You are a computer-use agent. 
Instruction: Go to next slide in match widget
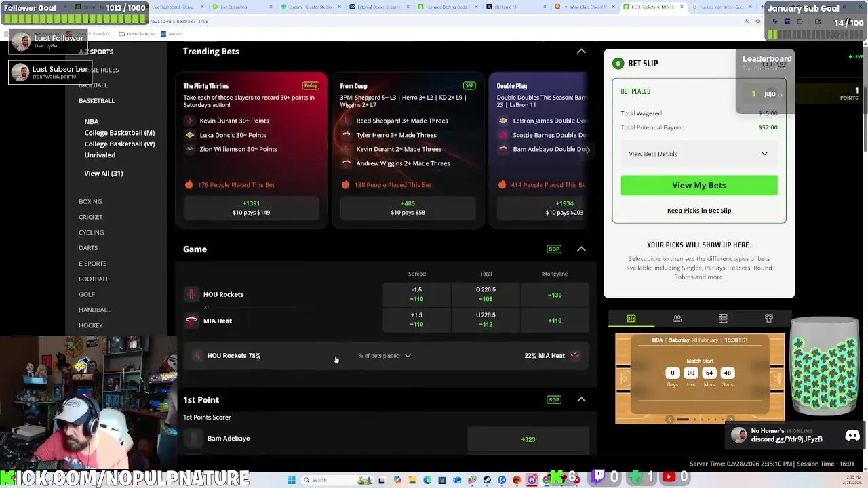click(x=730, y=419)
